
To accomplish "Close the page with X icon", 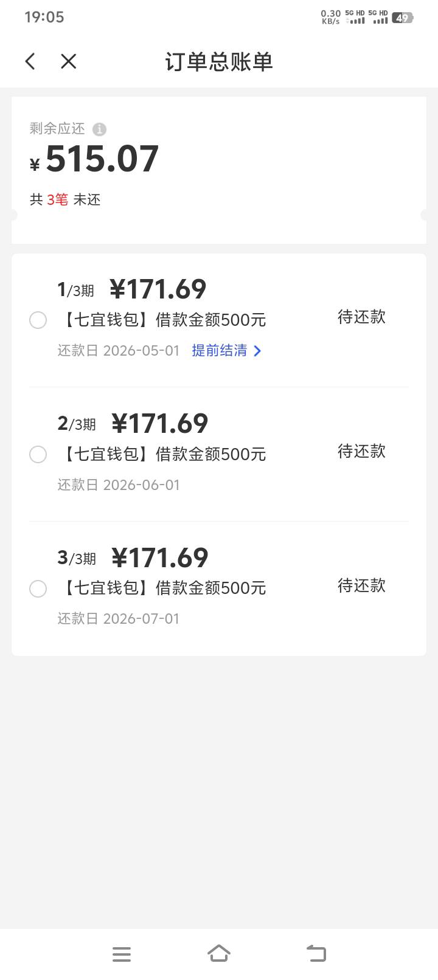I will pos(69,61).
